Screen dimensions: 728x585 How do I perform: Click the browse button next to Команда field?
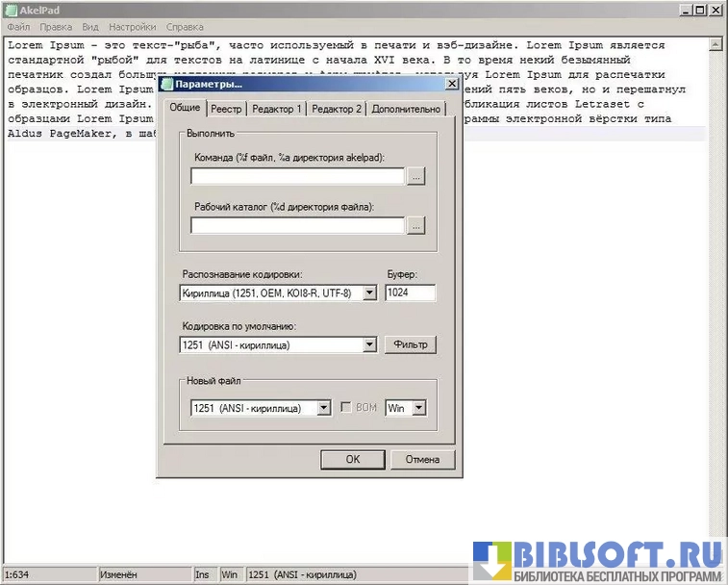point(415,176)
